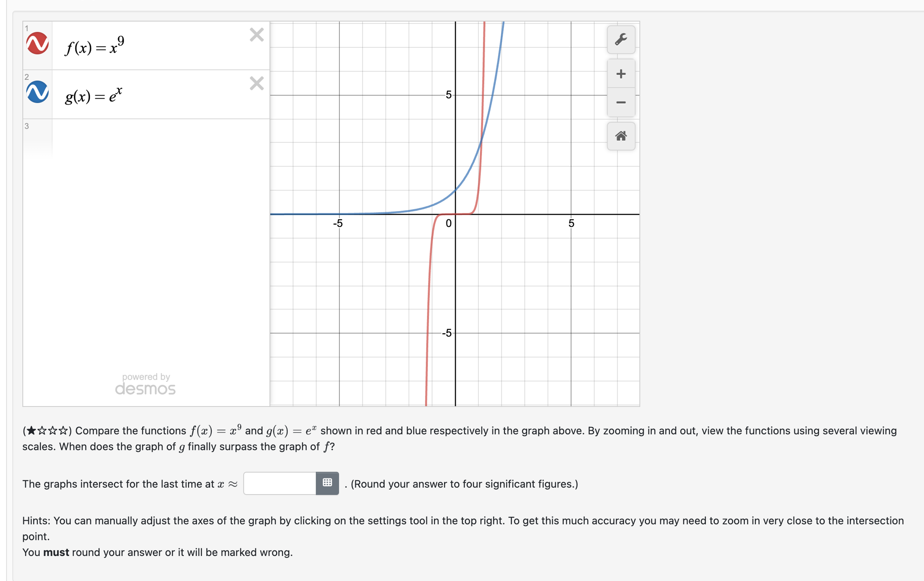Toggle visibility of red f(x) curve
924x581 pixels.
[38, 43]
